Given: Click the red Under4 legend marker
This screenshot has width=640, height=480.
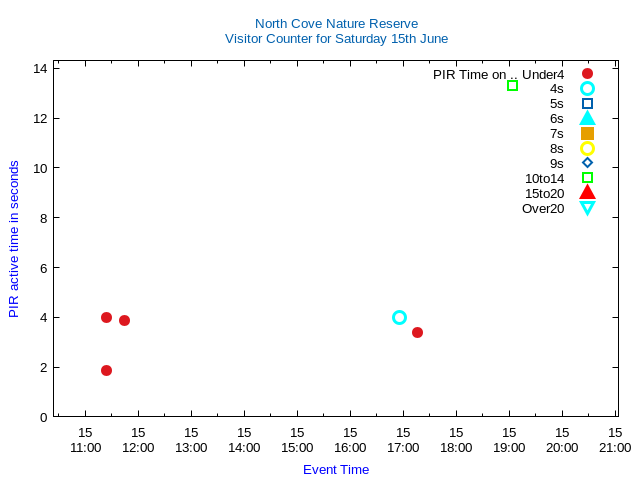Looking at the screenshot, I should (587, 74).
